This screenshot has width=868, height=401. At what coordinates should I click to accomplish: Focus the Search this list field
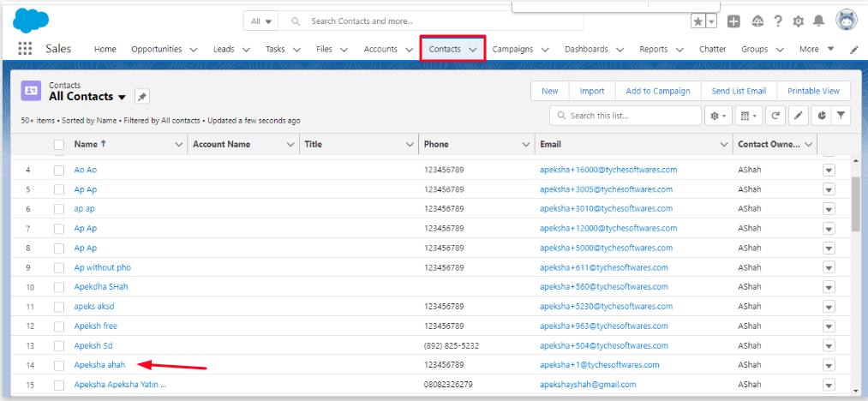click(632, 116)
